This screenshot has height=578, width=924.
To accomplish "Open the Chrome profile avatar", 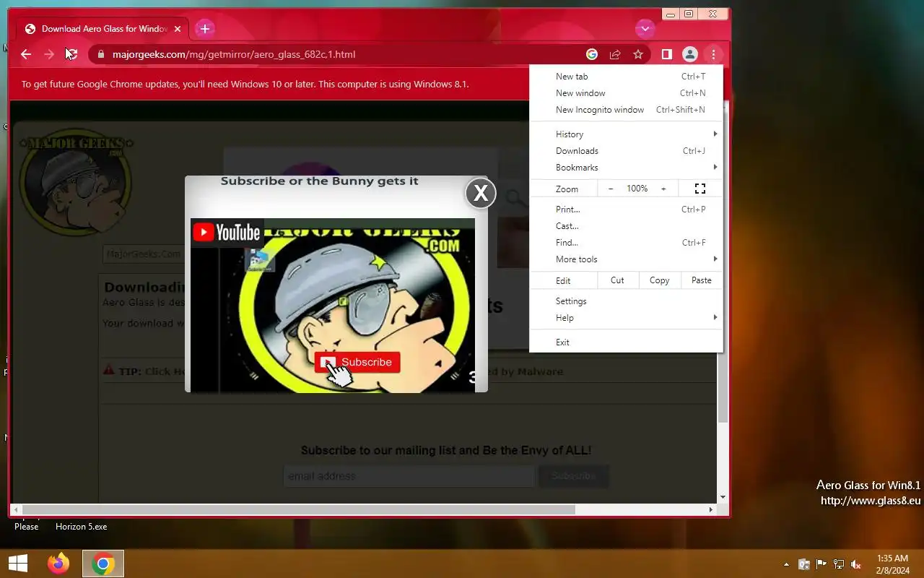I will [x=690, y=54].
